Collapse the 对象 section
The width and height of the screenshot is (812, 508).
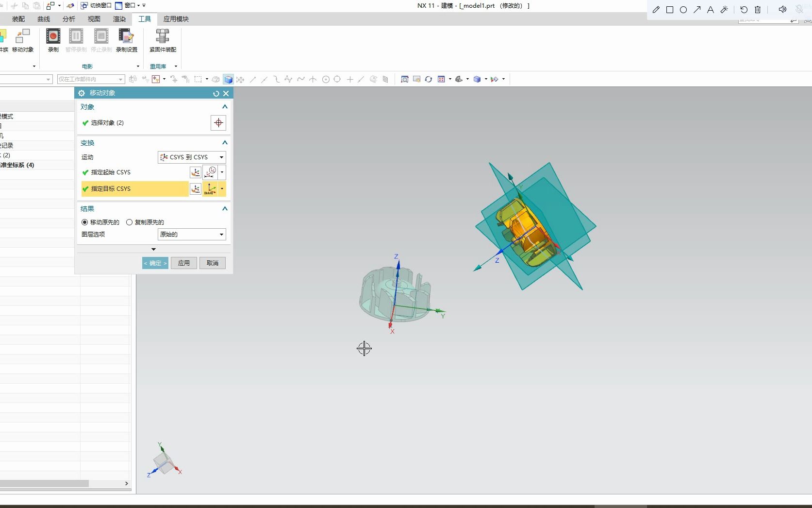point(225,107)
